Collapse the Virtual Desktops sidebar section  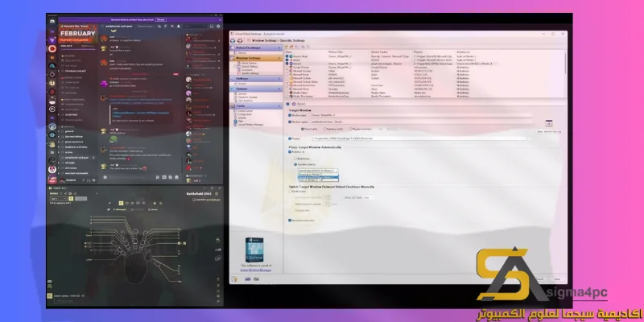[279, 47]
